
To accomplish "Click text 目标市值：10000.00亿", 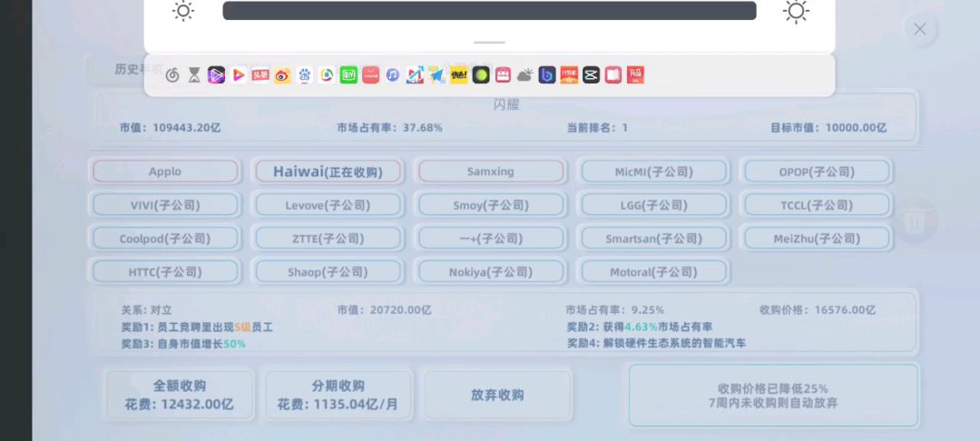I will click(828, 128).
